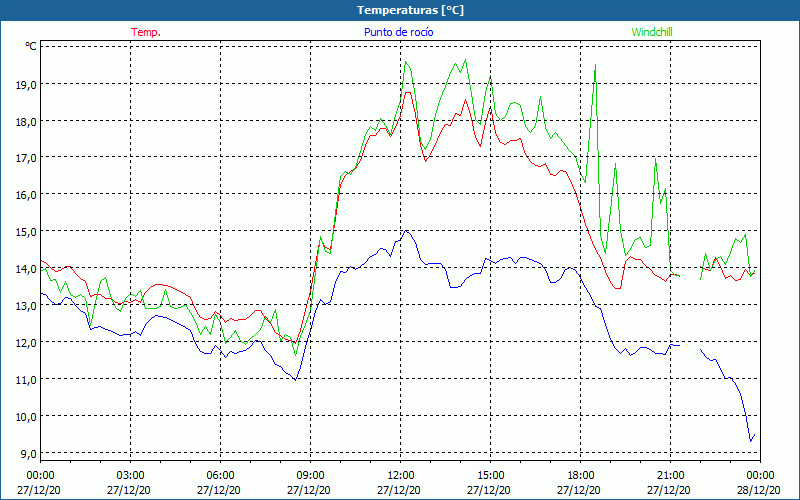This screenshot has width=800, height=500.
Task: Click the 14,0 y-axis value
Action: point(27,269)
